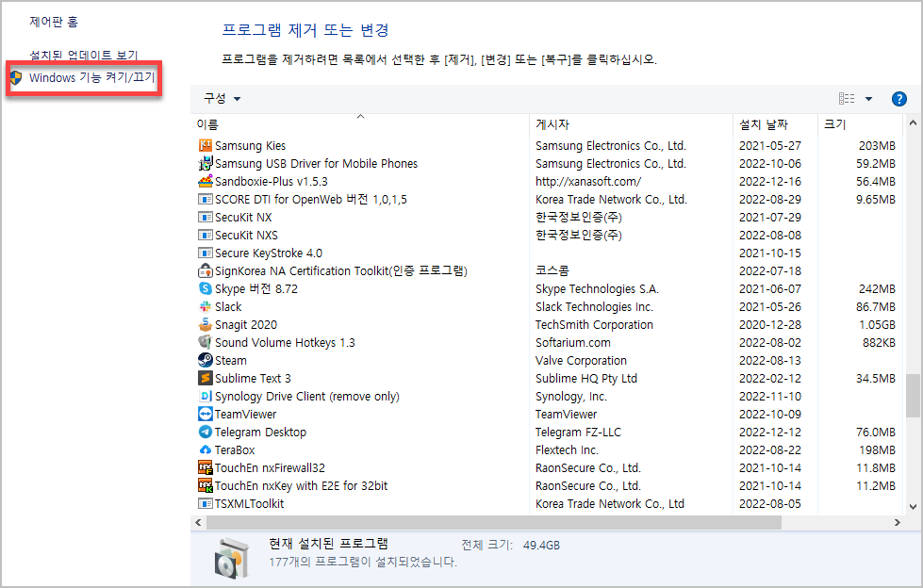Click the vertical scrollbar thumb
The height and width of the screenshot is (588, 923).
click(913, 396)
